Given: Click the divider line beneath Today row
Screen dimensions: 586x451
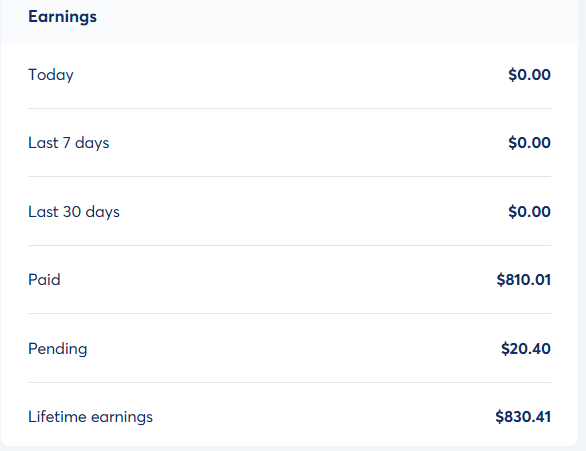Looking at the screenshot, I should point(289,109).
